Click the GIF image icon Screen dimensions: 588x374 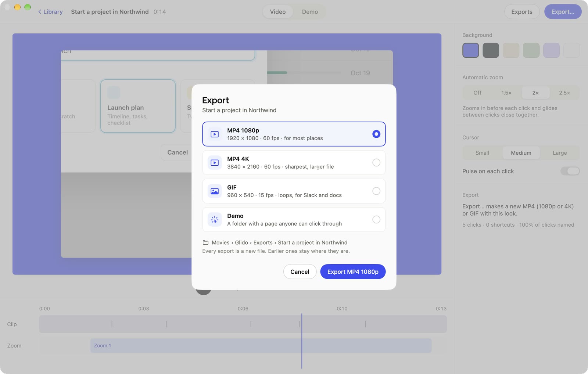point(215,191)
